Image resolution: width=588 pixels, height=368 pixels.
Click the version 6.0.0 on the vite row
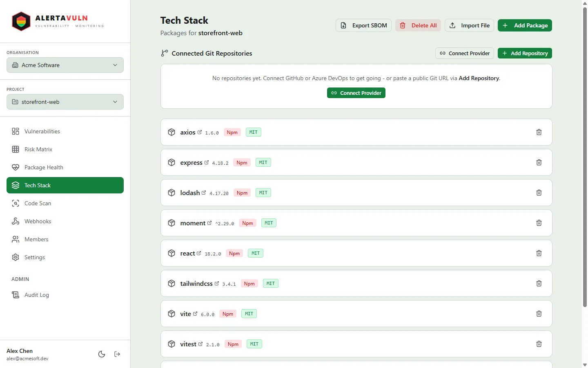tap(208, 314)
